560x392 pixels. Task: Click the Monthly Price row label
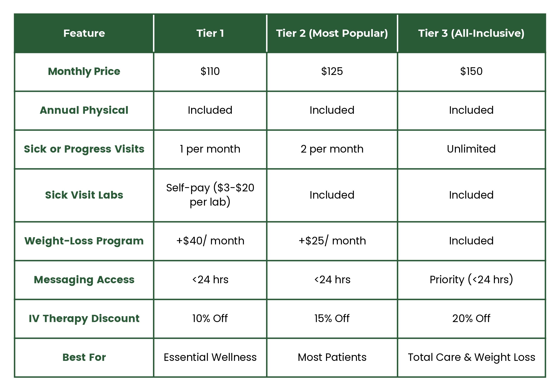click(84, 72)
